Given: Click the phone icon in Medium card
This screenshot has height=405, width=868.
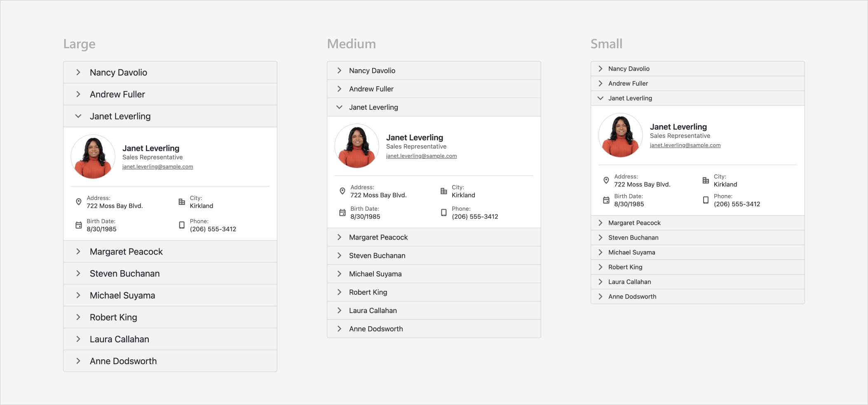Looking at the screenshot, I should (x=443, y=212).
